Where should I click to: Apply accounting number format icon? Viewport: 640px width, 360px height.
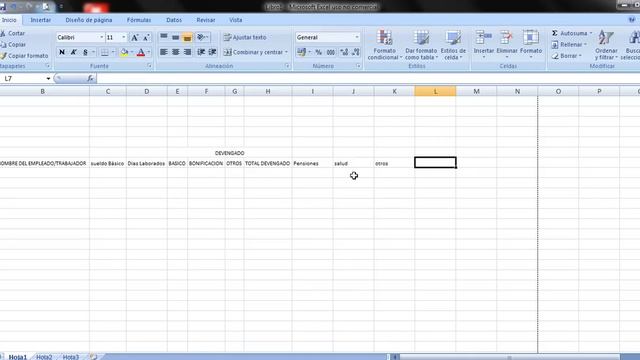302,52
